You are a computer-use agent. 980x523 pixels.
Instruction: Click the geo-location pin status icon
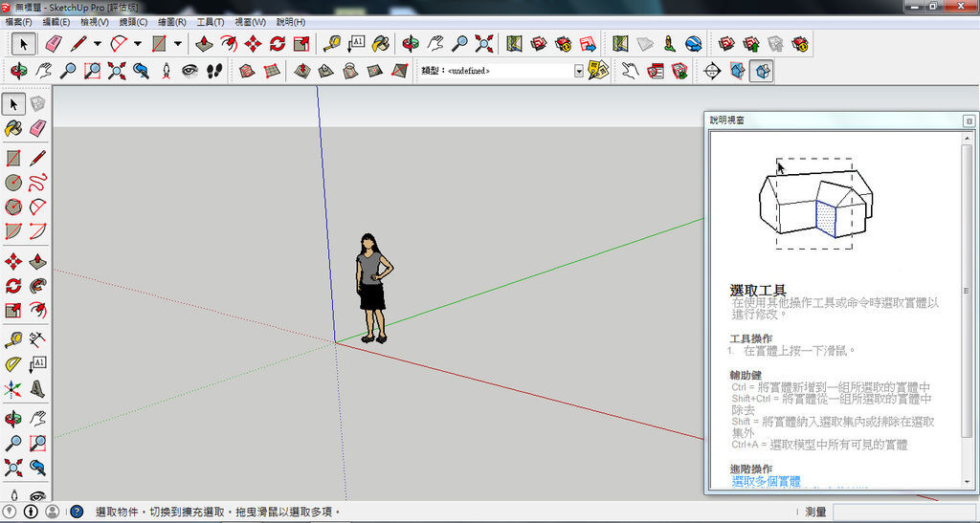[10, 512]
